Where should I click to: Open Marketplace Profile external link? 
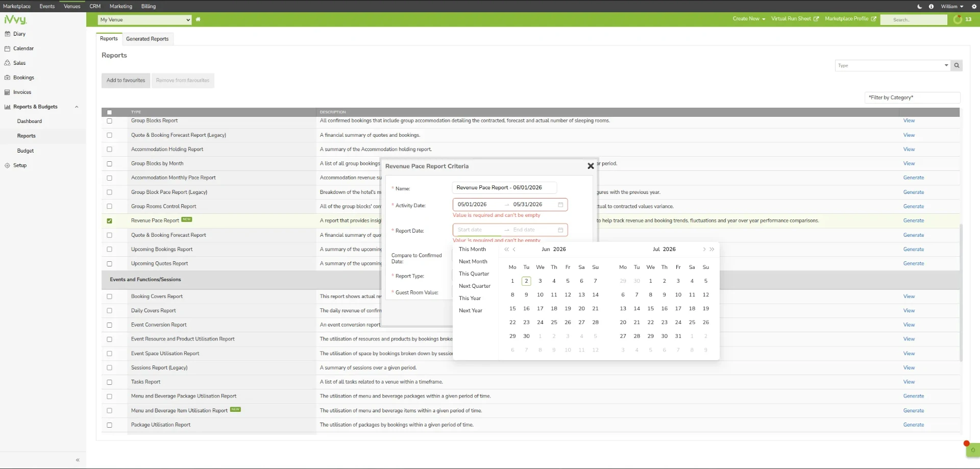(850, 19)
